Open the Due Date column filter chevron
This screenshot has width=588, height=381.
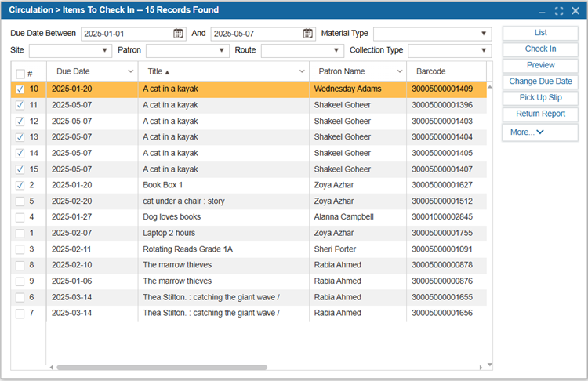point(129,71)
